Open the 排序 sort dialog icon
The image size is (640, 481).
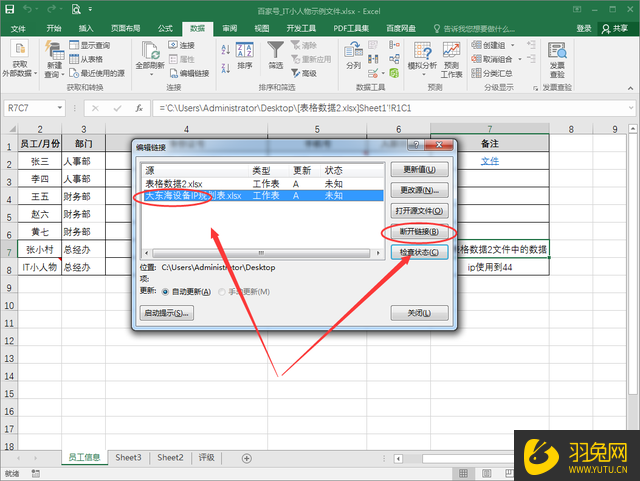point(245,50)
